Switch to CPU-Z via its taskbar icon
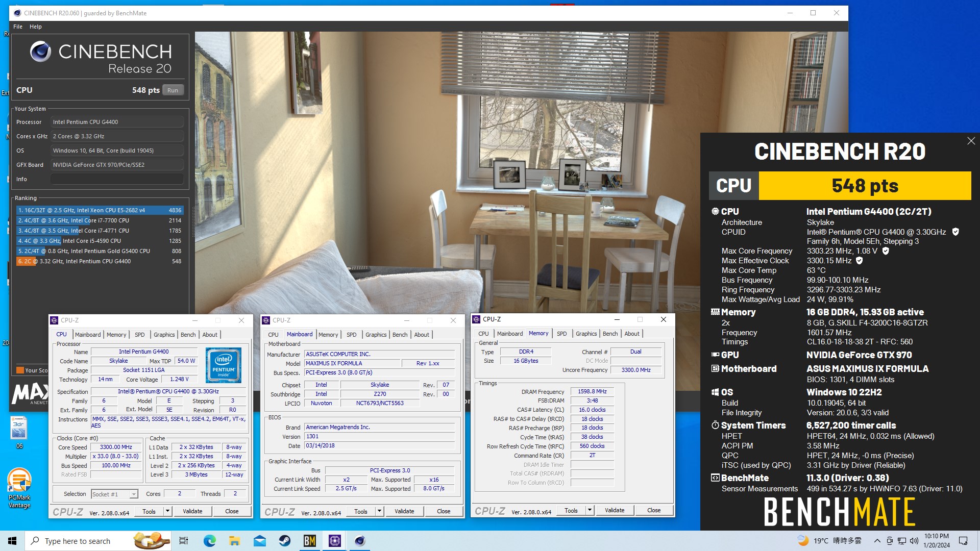This screenshot has width=980, height=551. click(334, 541)
